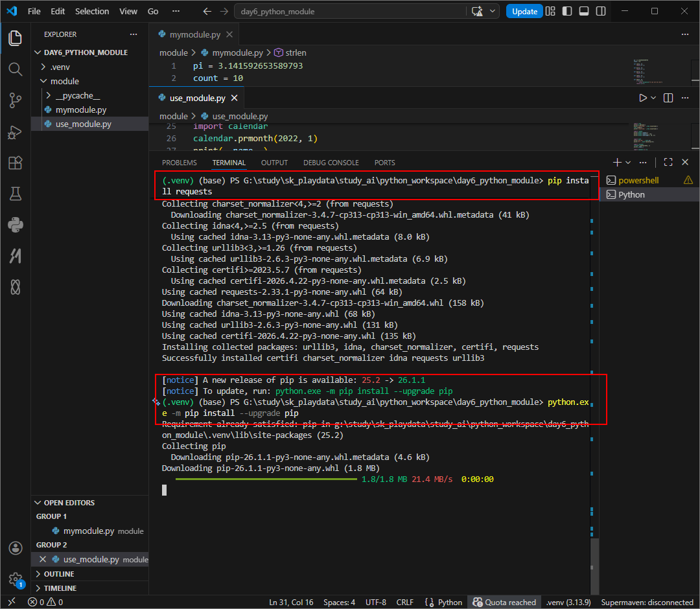This screenshot has width=700, height=609.
Task: Collapse the DAY6_PYTHON_MODULE root folder
Action: 89,52
